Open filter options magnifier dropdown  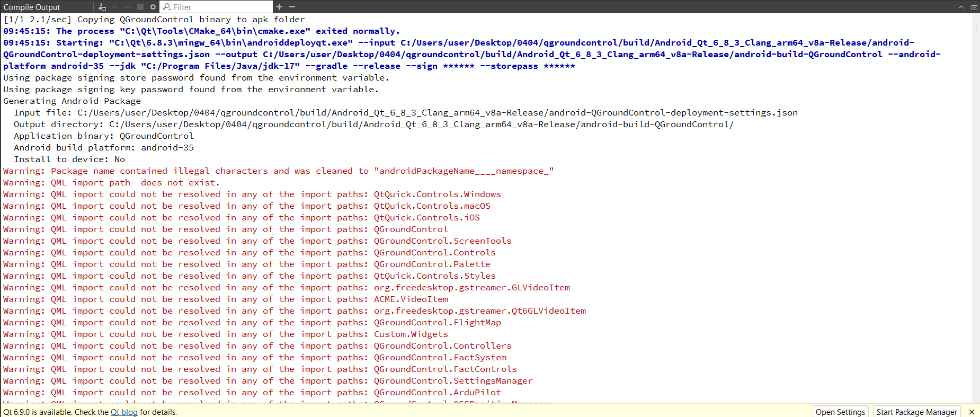click(167, 7)
